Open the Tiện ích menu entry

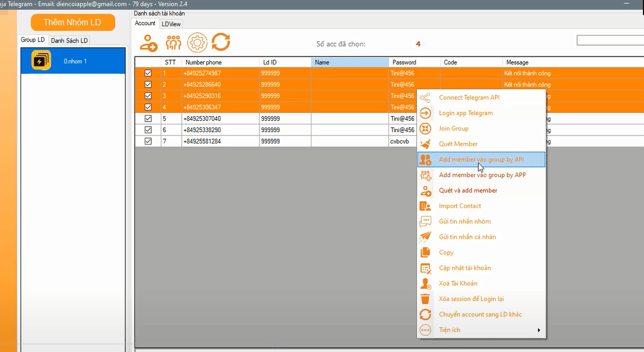(x=482, y=330)
